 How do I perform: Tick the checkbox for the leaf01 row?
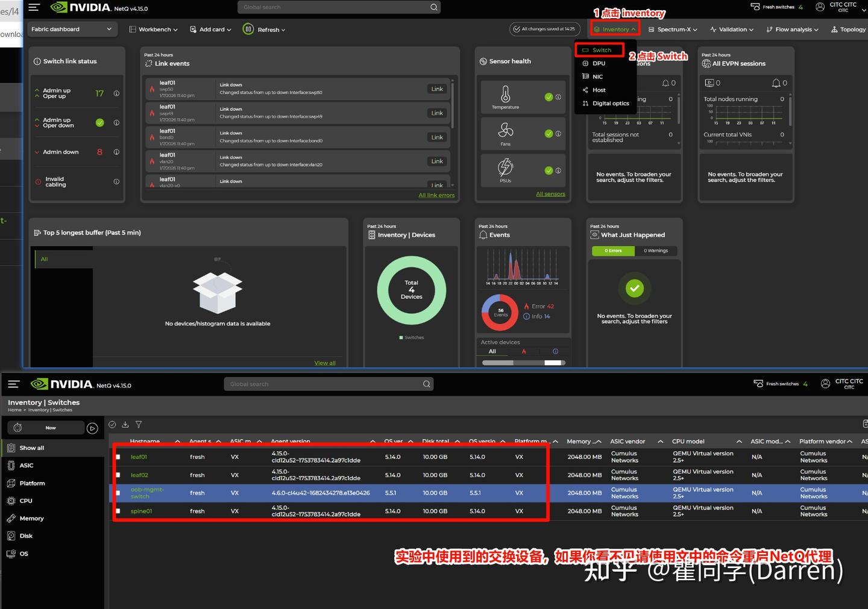[x=118, y=457]
